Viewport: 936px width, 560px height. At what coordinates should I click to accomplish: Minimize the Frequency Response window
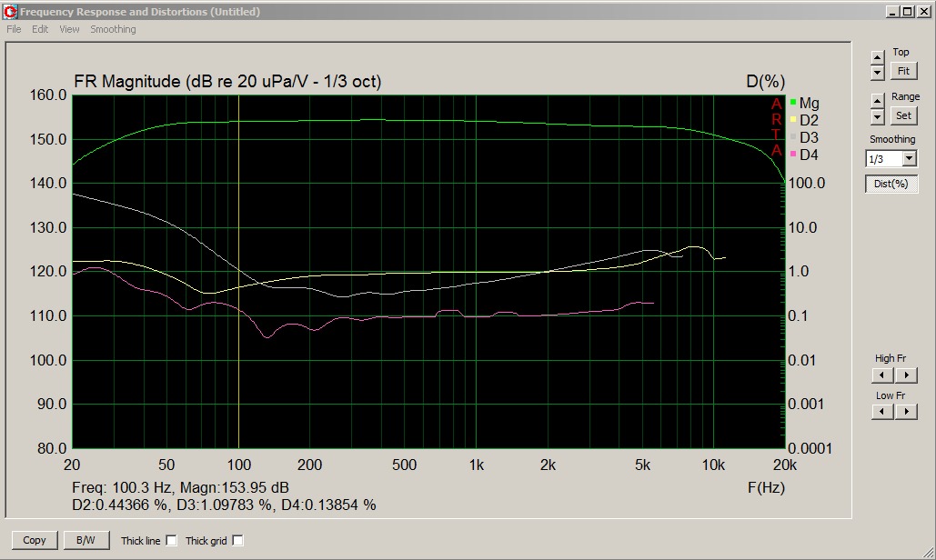pyautogui.click(x=892, y=11)
